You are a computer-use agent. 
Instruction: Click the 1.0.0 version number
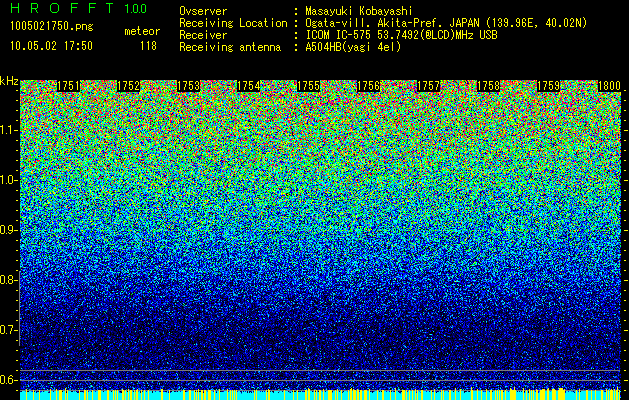click(x=136, y=8)
